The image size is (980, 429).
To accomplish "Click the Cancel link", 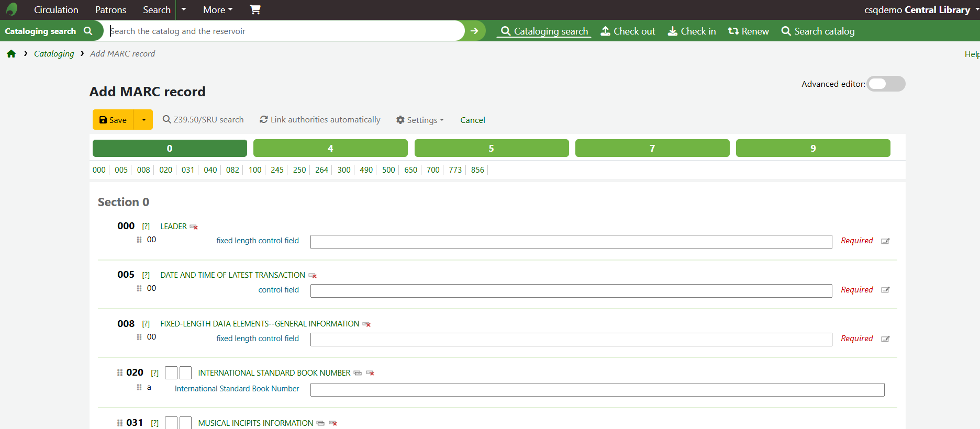I will (x=472, y=120).
